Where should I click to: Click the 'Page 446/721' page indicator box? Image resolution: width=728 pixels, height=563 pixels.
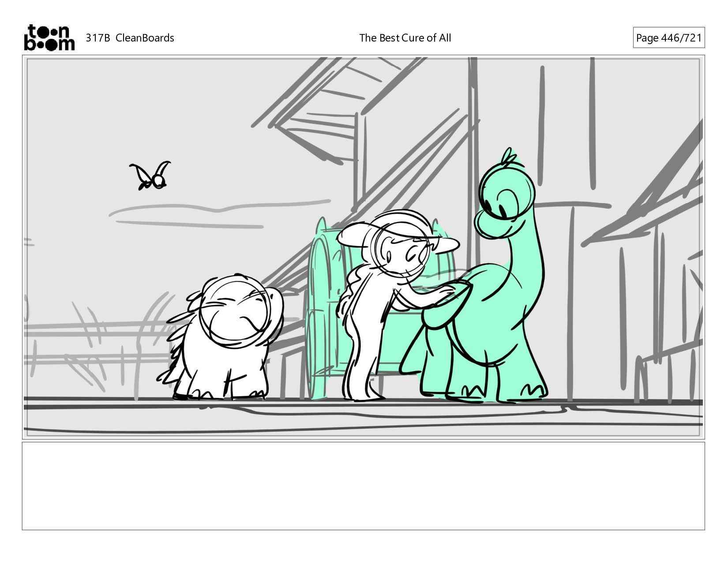tap(668, 38)
